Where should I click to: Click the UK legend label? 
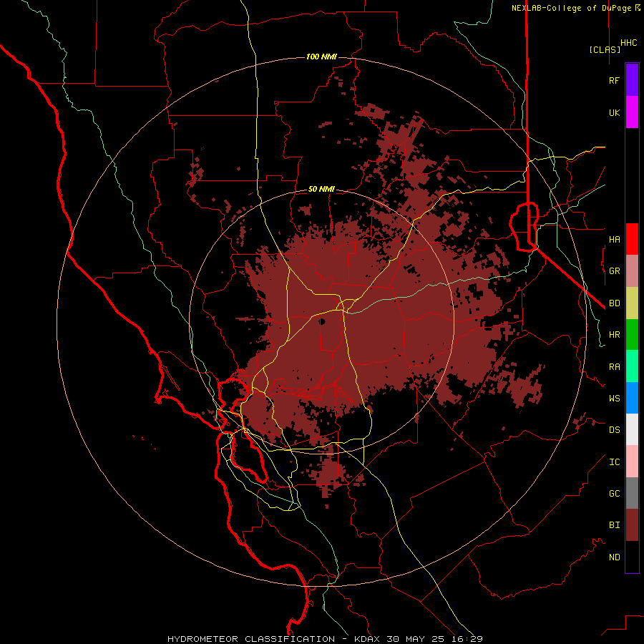(615, 112)
